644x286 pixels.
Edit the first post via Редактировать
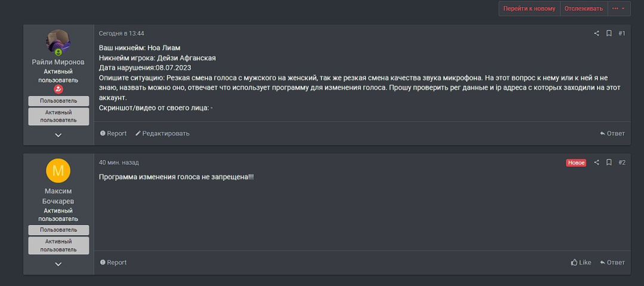162,134
